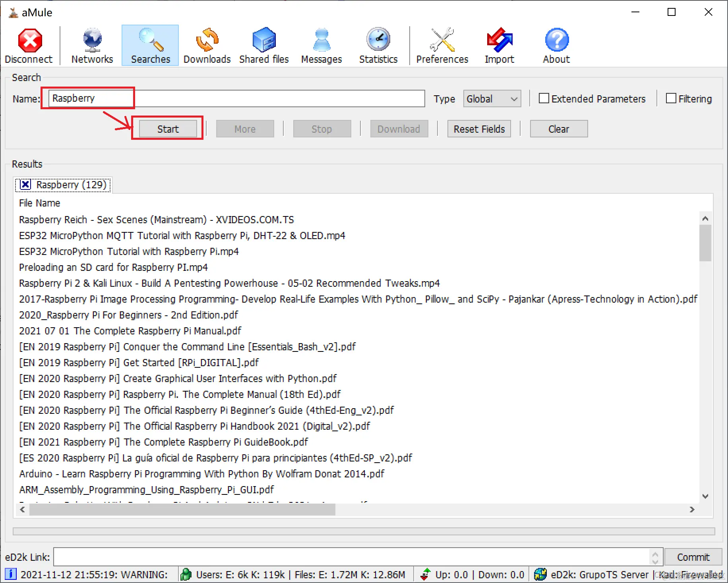
Task: Select 'ESP32 MicroPython Tutorial with Raspberry Pi.mp4'
Action: coord(129,251)
